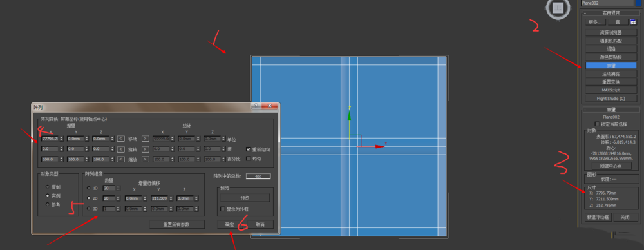Click the incremental move Y field
The height and width of the screenshot is (250, 644).
click(75, 139)
